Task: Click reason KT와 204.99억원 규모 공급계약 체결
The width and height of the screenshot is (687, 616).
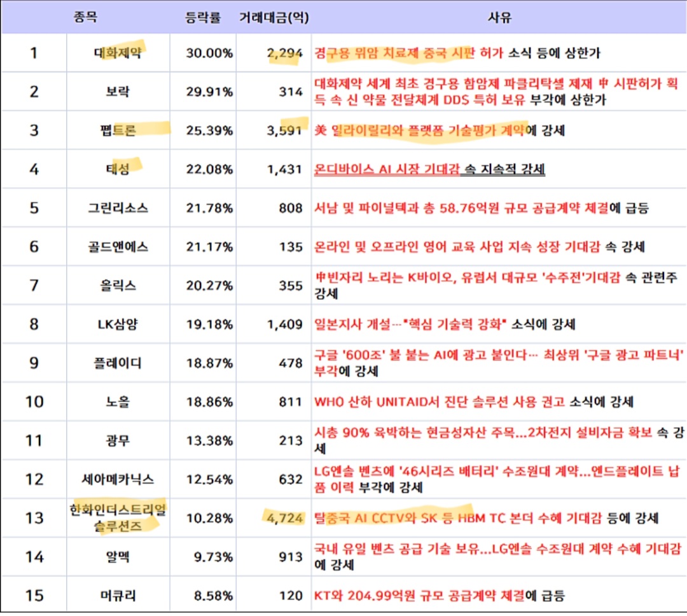Action: pyautogui.click(x=419, y=596)
